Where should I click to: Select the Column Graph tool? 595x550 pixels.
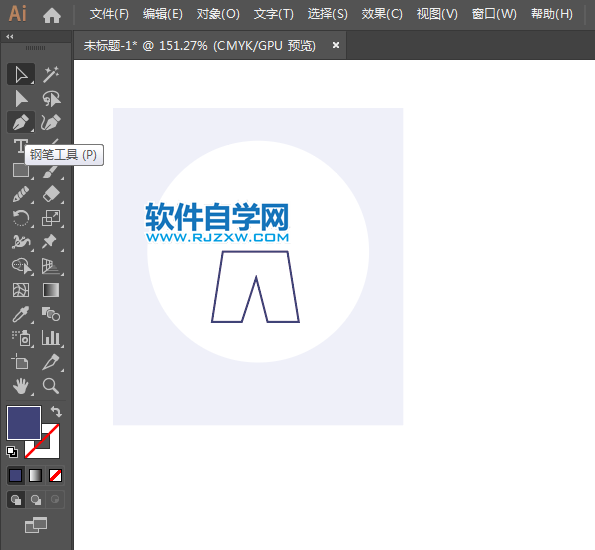coord(51,338)
